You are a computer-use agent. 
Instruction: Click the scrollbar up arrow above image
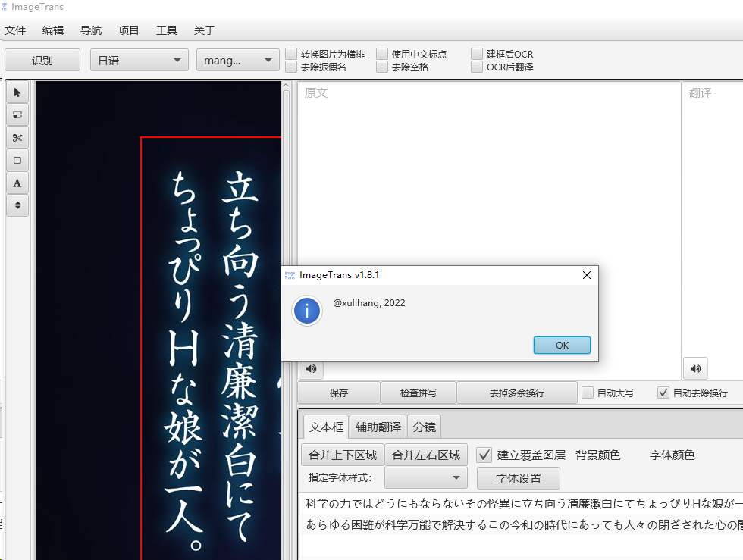(286, 86)
